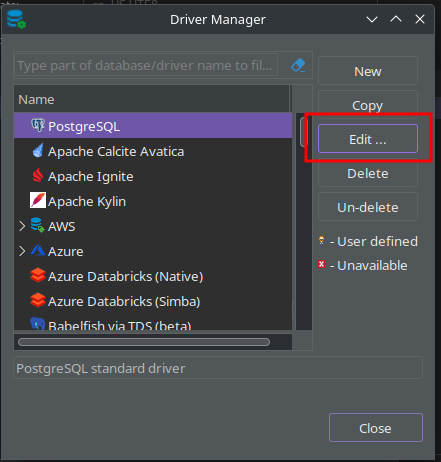Click the Apache Kylin feather icon
441x462 pixels.
coord(38,200)
